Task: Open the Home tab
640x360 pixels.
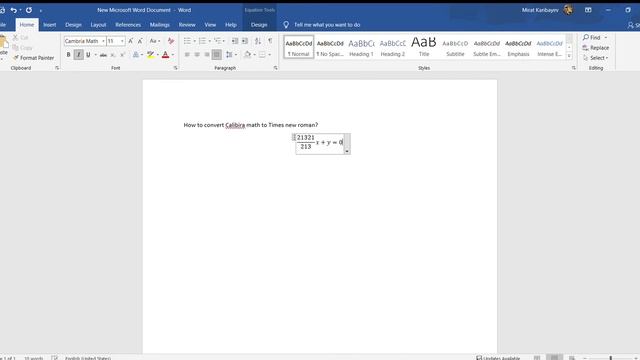Action: click(x=27, y=25)
